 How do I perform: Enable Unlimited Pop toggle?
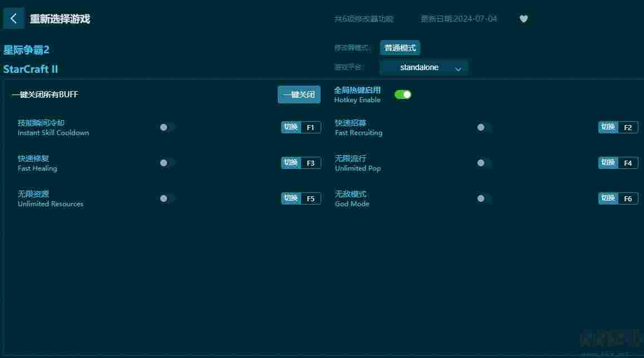click(484, 163)
